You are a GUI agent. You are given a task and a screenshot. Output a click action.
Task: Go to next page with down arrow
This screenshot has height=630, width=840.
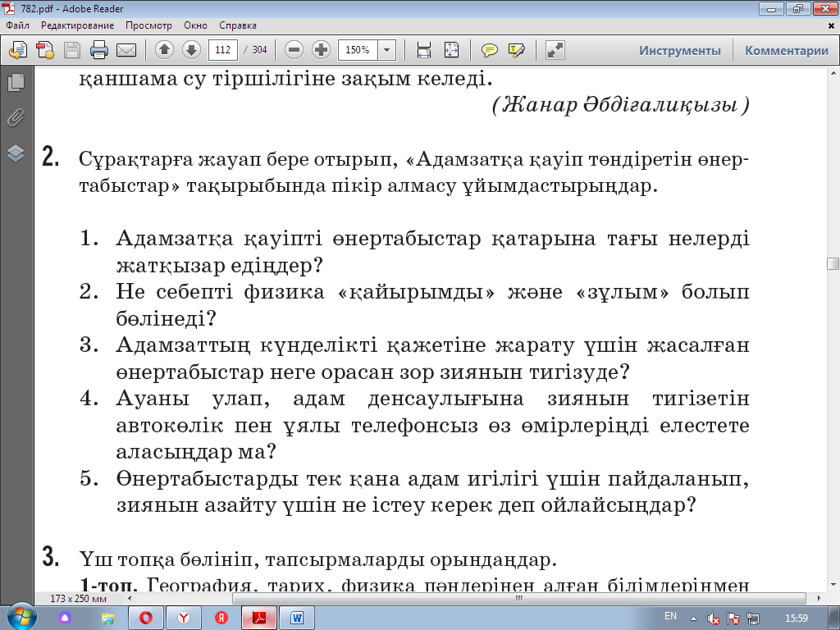[191, 50]
